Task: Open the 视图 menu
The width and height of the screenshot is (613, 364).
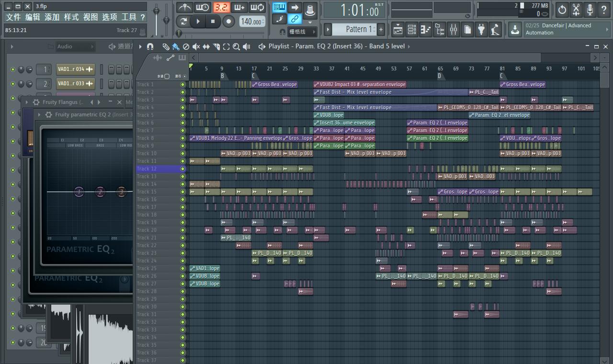Action: click(90, 17)
